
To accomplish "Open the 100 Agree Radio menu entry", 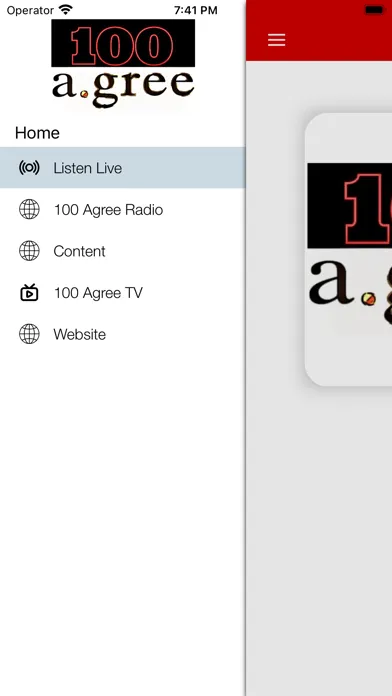I will [x=123, y=210].
